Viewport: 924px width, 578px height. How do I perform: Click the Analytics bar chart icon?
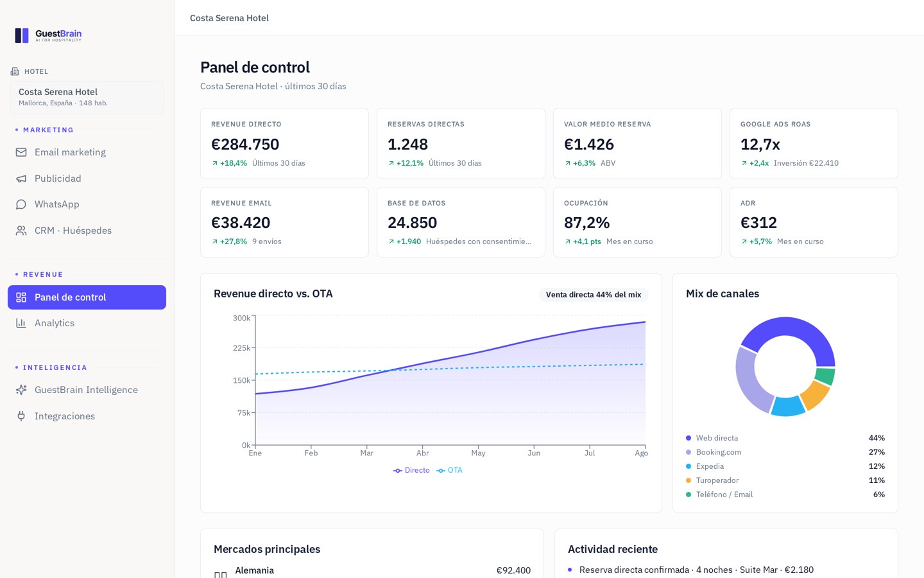[x=21, y=323]
